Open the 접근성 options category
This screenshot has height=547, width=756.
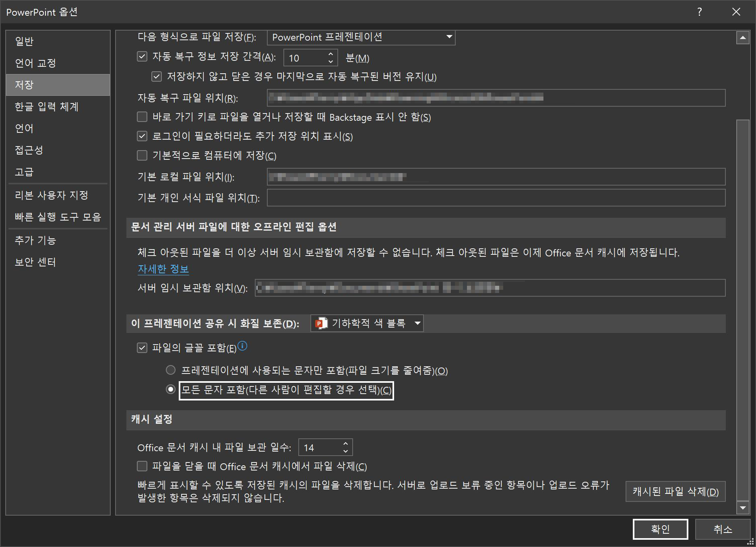pos(58,150)
